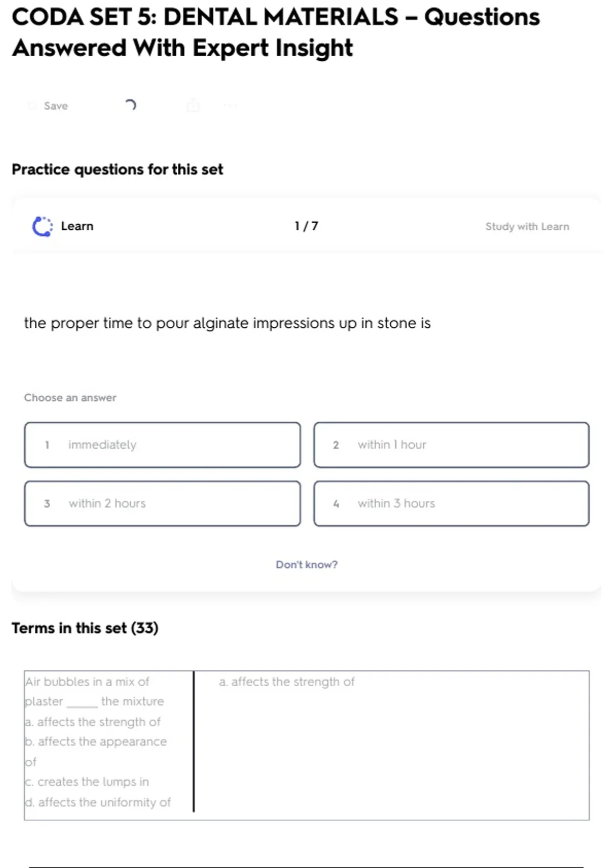Click the Study with Learn link
Image resolution: width=613 pixels, height=868 pixels.
point(527,227)
